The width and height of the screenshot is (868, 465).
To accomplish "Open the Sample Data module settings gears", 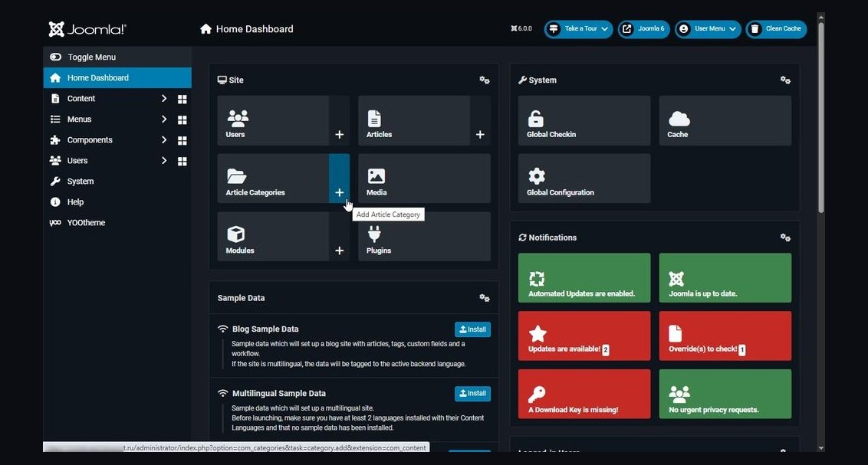I will click(x=485, y=298).
